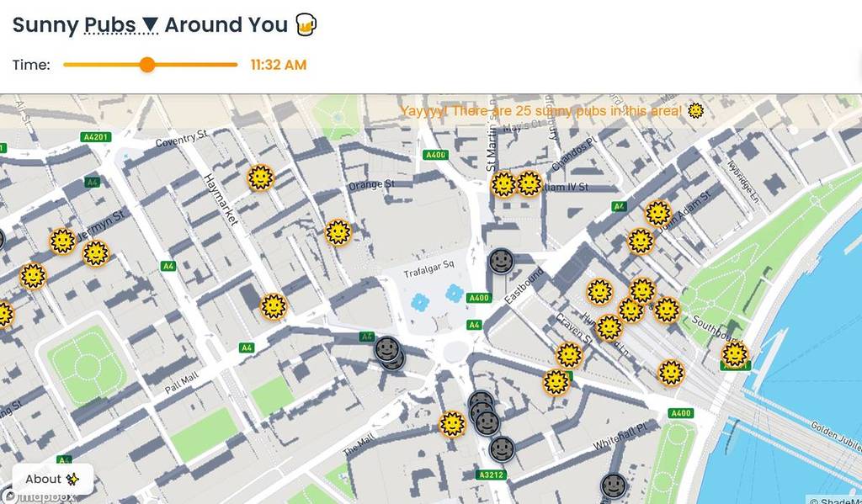Select the sunny pub marker by the riverbank
Screen dimensions: 862x504
pos(736,353)
